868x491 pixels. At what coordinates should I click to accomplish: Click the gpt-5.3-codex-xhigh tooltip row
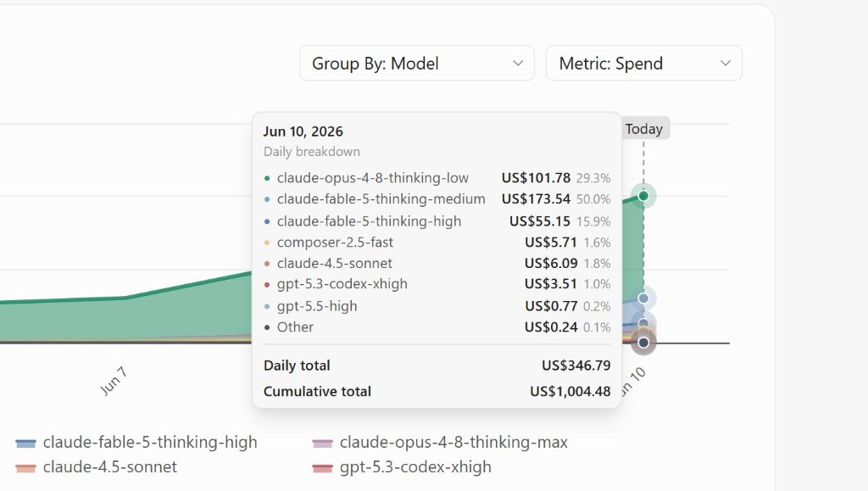tap(437, 284)
